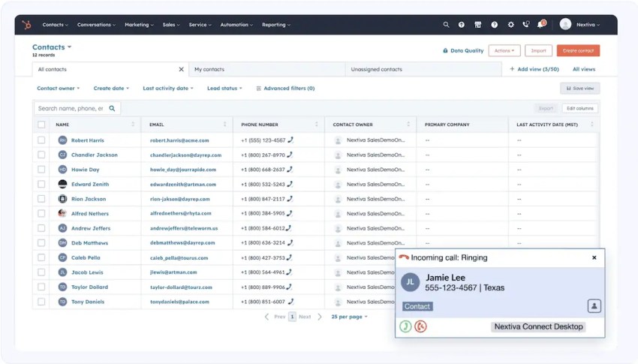Open the Conversations nav menu
This screenshot has height=364, width=638.
pos(96,25)
